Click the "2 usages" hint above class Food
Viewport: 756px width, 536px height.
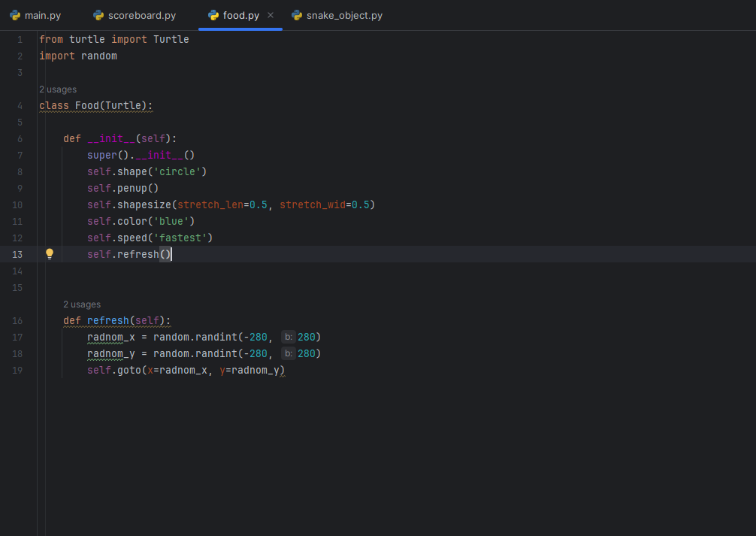click(58, 89)
